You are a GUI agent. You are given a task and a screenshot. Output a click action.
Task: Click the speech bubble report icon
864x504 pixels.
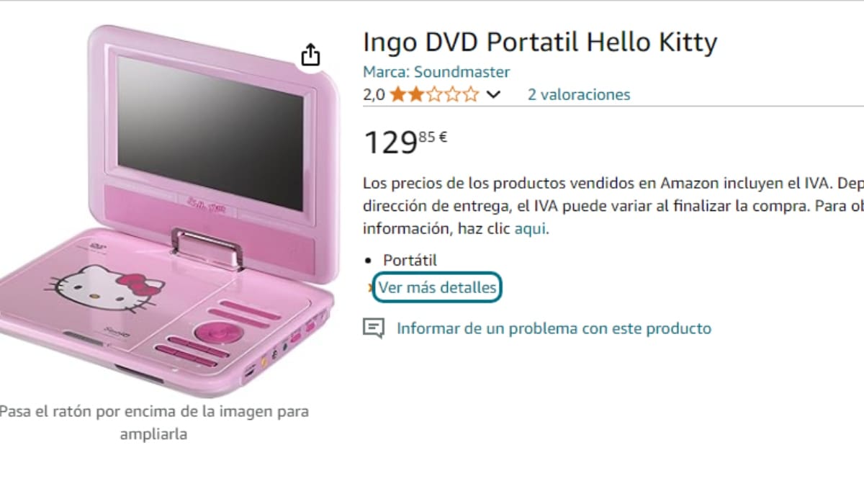[x=373, y=329]
